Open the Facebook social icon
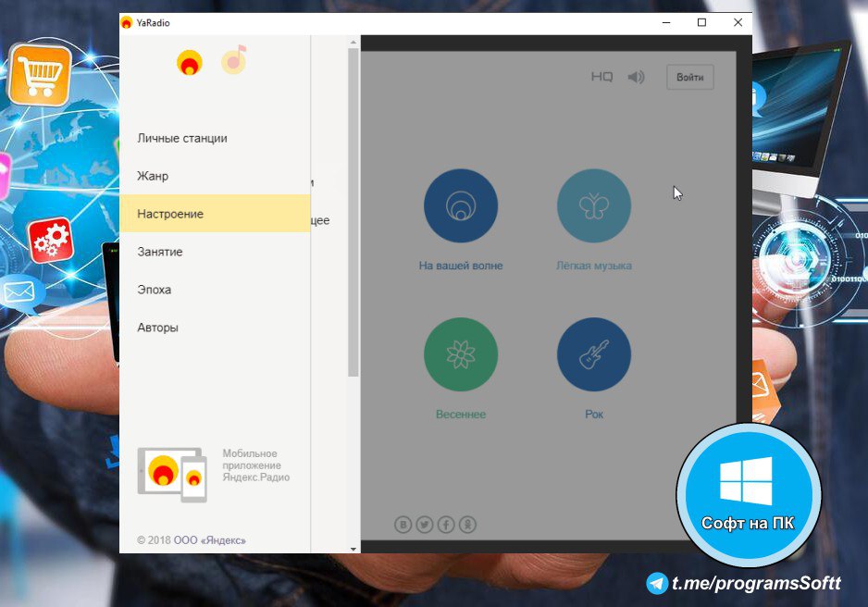868x607 pixels. click(446, 525)
